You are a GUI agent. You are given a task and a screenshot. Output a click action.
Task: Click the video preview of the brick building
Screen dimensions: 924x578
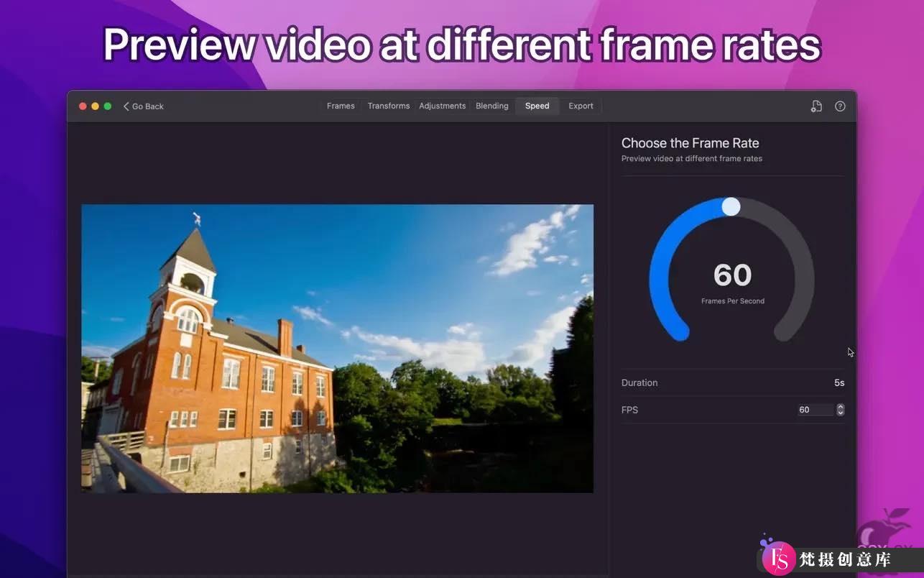coord(337,349)
